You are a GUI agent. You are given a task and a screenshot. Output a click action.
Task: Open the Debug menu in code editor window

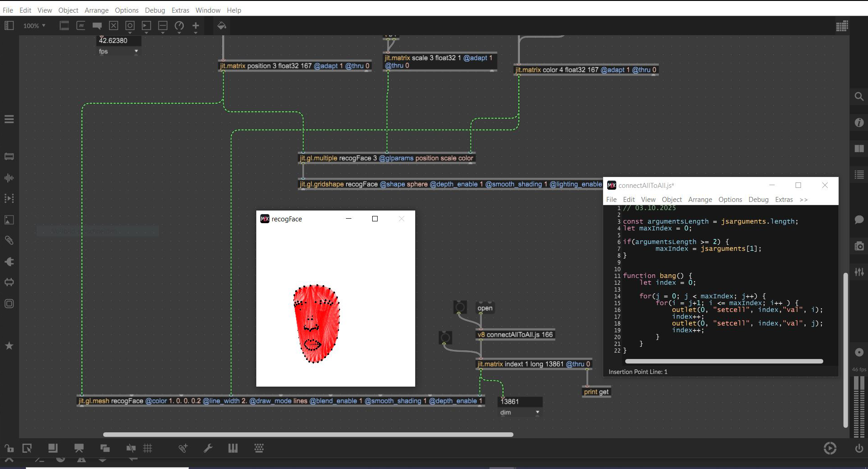758,200
